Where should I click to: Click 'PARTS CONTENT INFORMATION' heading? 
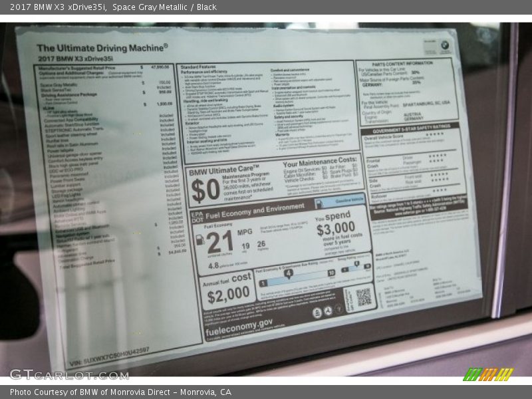pos(402,63)
